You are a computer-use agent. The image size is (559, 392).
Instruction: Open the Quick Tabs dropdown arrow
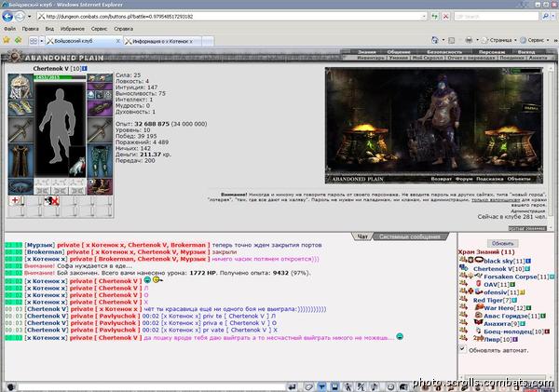[x=41, y=41]
